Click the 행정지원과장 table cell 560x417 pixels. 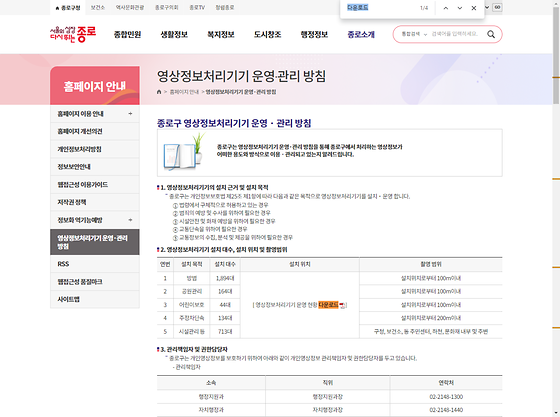coord(328,397)
